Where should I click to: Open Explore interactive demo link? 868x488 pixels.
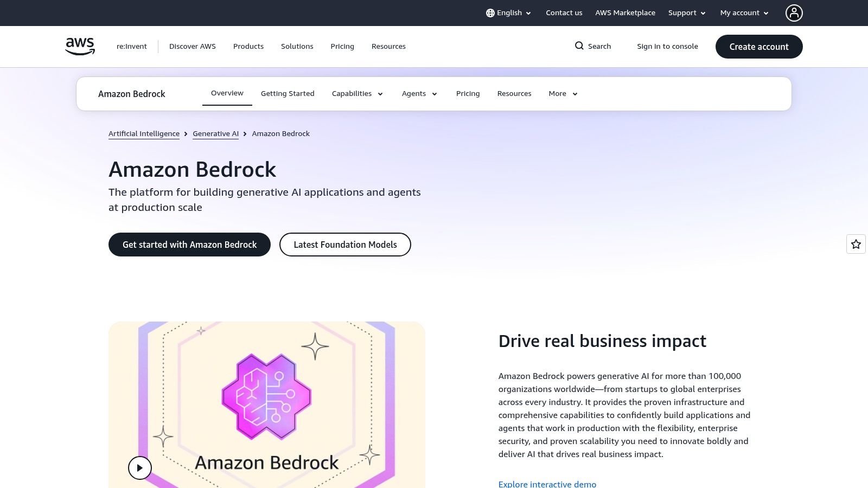[x=547, y=484]
